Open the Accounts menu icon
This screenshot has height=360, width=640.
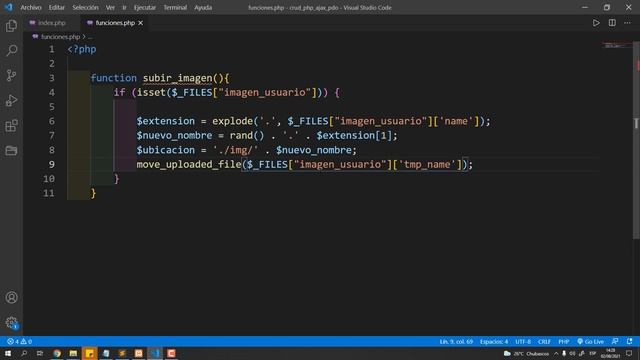coord(11,298)
